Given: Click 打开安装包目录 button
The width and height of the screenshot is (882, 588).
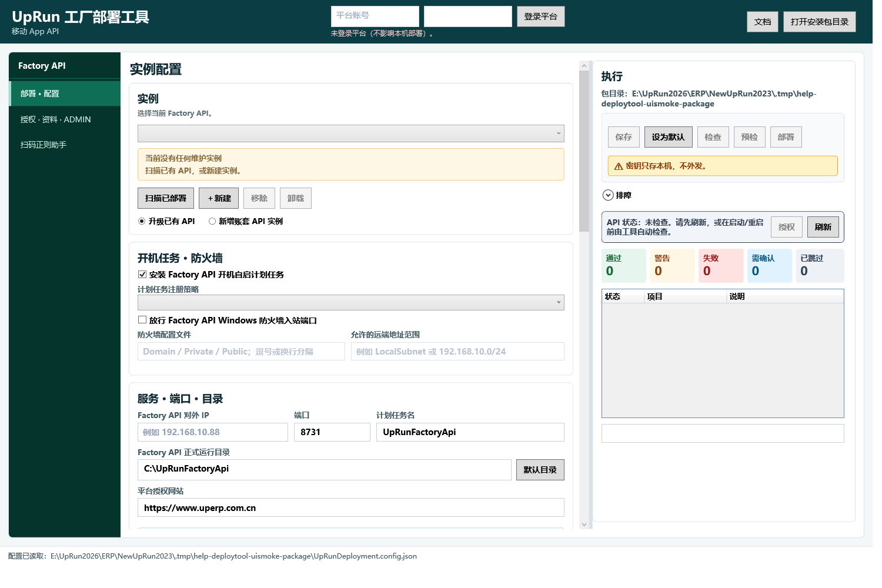Looking at the screenshot, I should click(820, 22).
